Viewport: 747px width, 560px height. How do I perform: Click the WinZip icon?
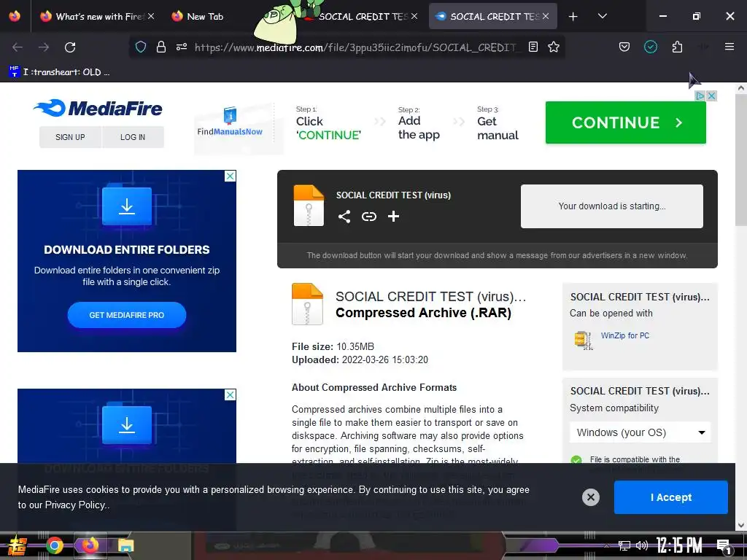(583, 340)
